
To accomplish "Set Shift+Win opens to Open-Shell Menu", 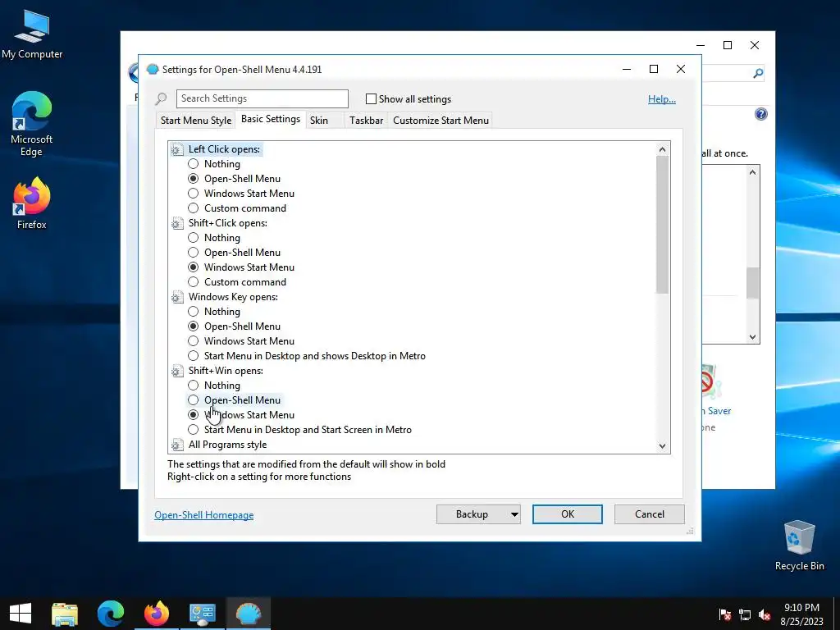I will pyautogui.click(x=194, y=400).
